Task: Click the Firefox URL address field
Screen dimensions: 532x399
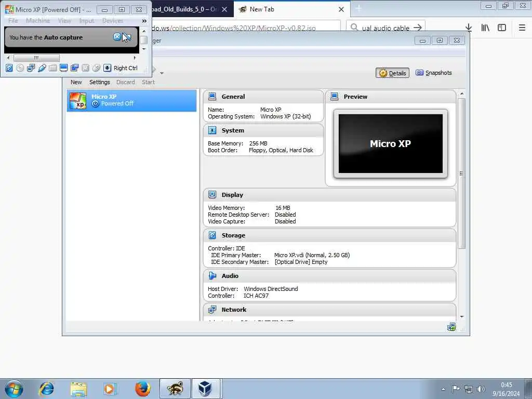Action: (x=246, y=28)
